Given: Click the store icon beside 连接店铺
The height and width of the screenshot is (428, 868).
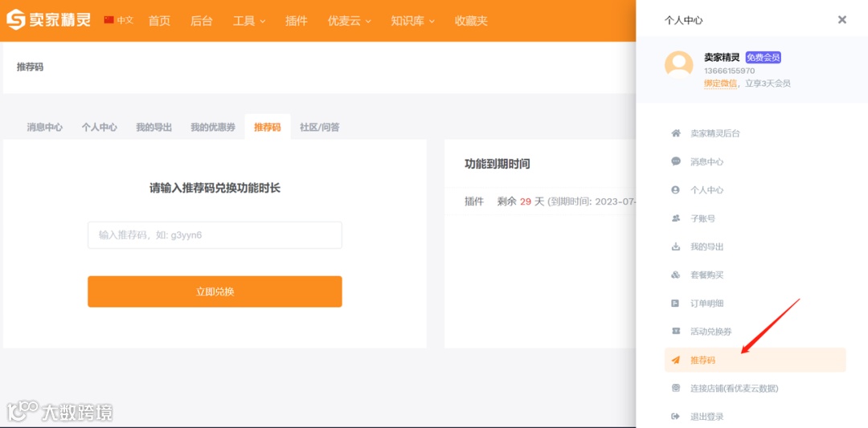Looking at the screenshot, I should [x=675, y=388].
